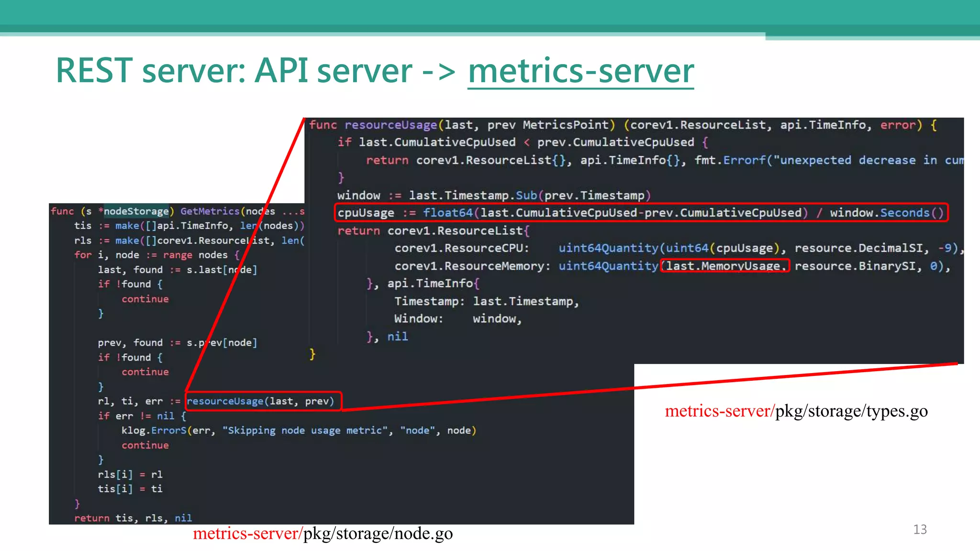Viewport: 980px width, 551px height.
Task: Click the 'func (s *nodeStorage) GetMetrics' line
Action: point(178,211)
